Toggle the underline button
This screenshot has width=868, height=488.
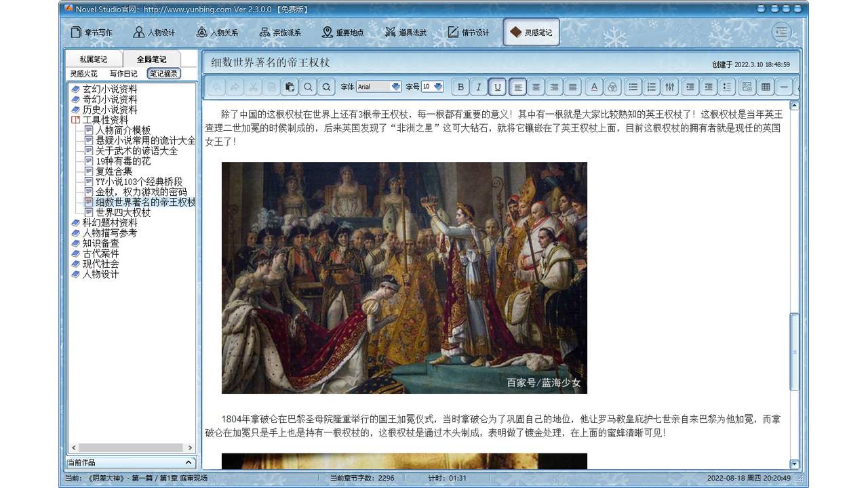[x=498, y=87]
